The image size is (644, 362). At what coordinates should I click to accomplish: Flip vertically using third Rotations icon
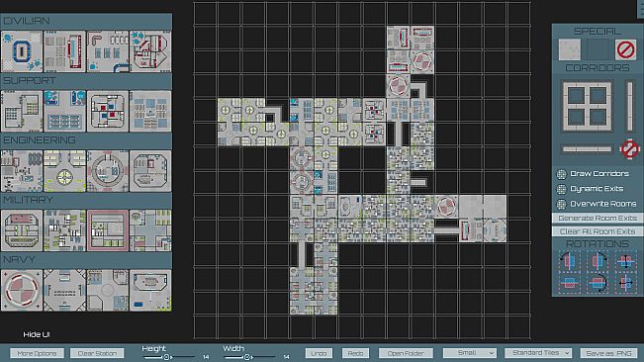tap(625, 261)
